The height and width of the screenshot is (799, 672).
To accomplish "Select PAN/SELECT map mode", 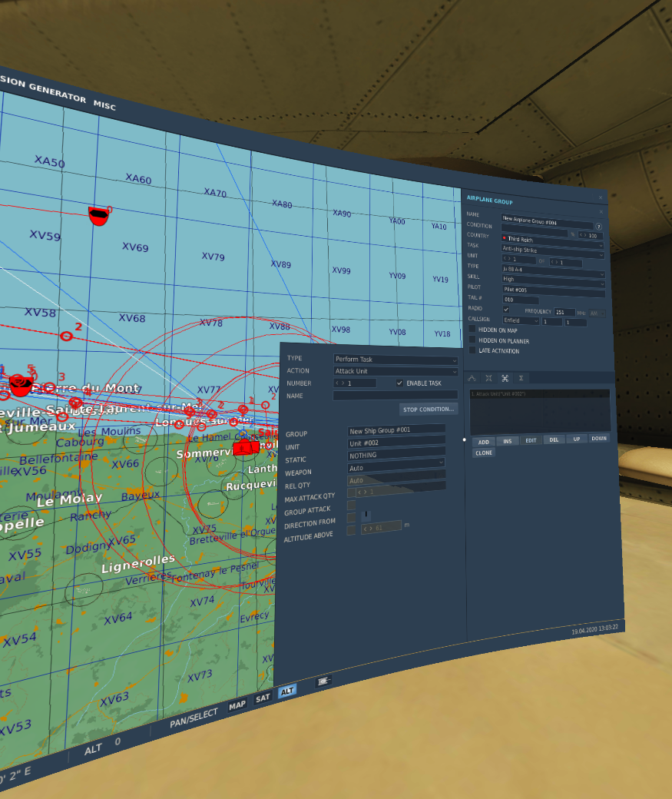I will click(x=194, y=718).
